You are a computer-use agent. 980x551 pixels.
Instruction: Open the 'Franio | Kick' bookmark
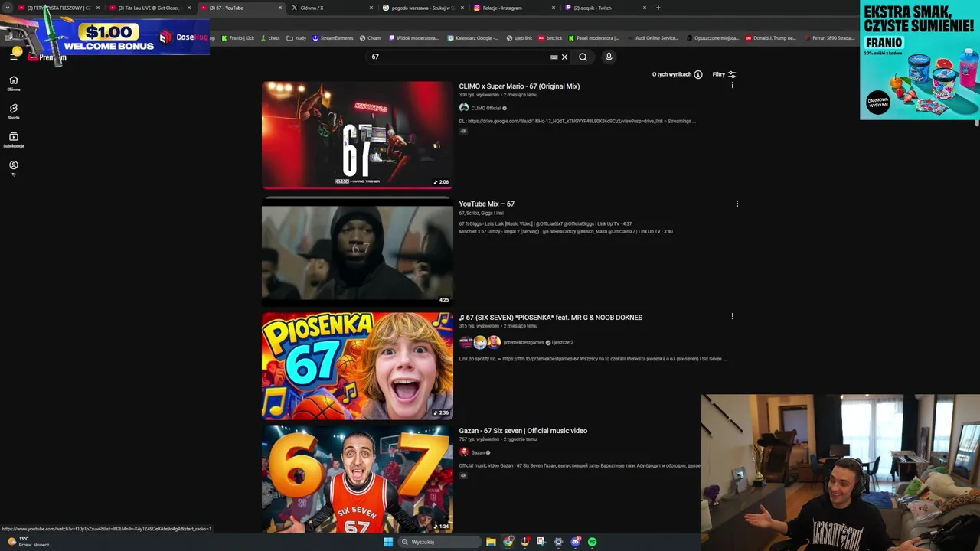[237, 37]
